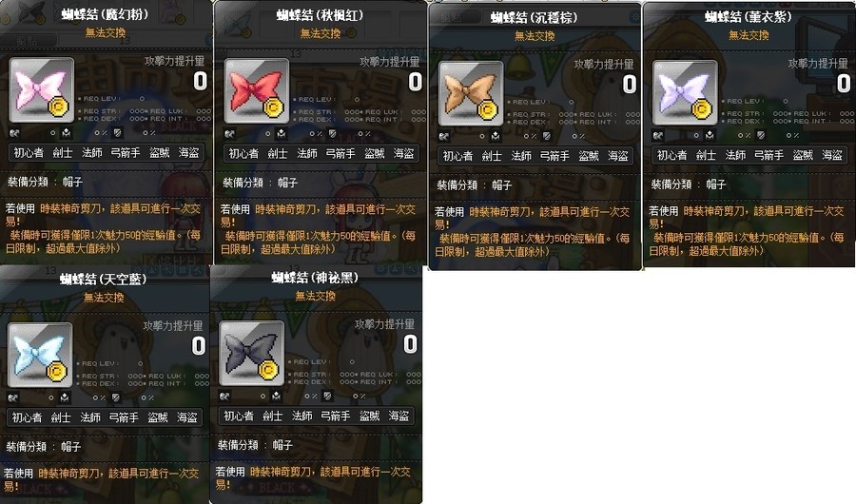Click the 蝴蝶結(神祕黑) title text
The height and width of the screenshot is (504, 856).
point(315,278)
